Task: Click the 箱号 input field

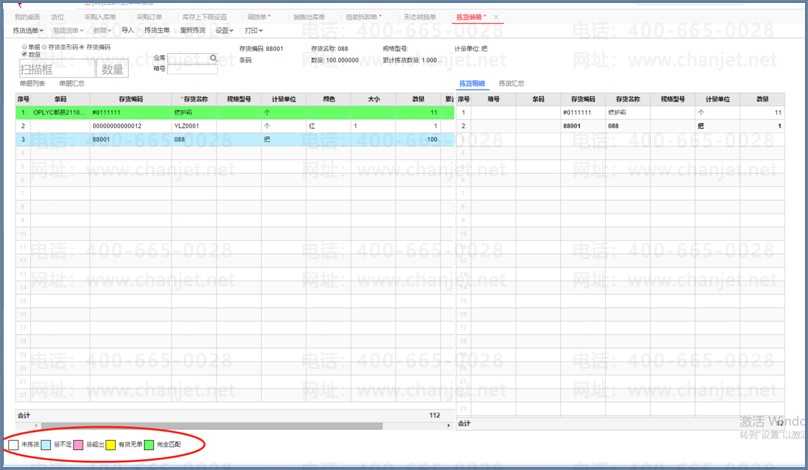Action: 192,69
